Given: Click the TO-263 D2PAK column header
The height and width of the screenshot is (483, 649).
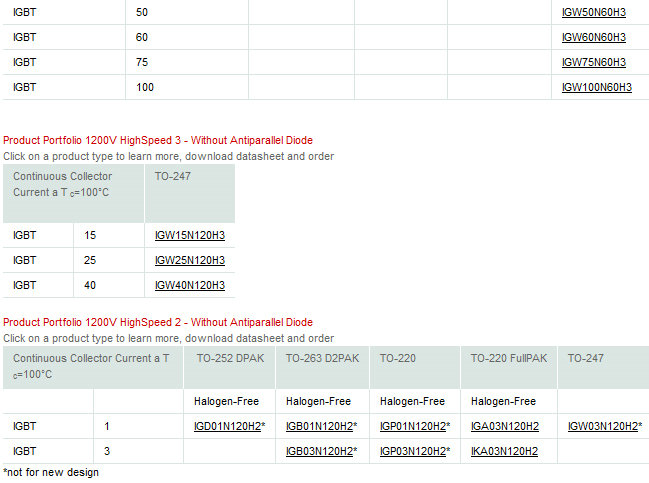Looking at the screenshot, I should pos(322,358).
